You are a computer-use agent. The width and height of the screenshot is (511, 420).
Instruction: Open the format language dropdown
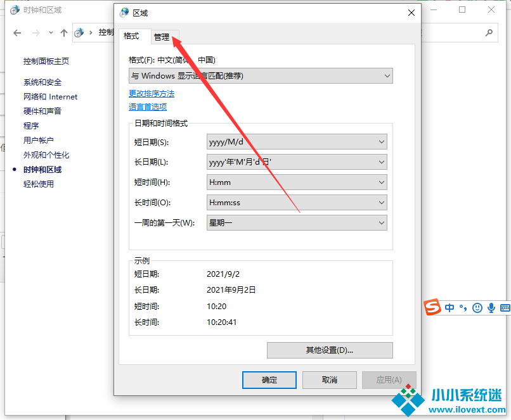[261, 76]
